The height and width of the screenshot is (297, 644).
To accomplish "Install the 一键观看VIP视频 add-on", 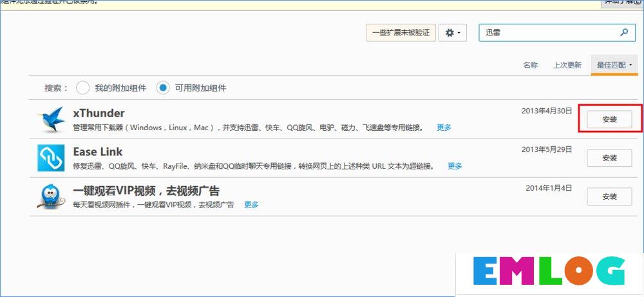I will coord(609,196).
